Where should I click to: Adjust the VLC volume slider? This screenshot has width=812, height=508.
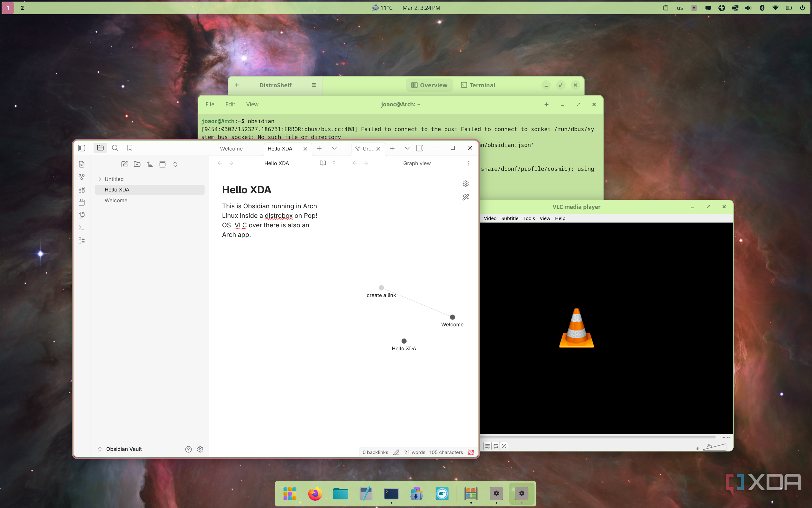715,447
